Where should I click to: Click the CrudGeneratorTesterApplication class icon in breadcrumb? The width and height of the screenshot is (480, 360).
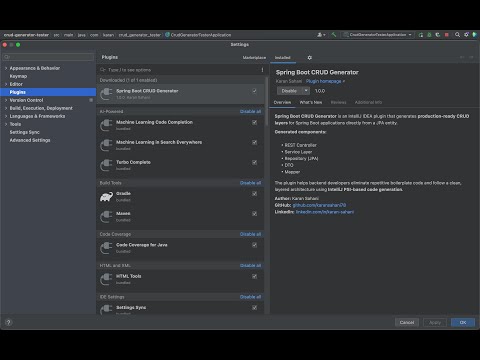(167, 35)
